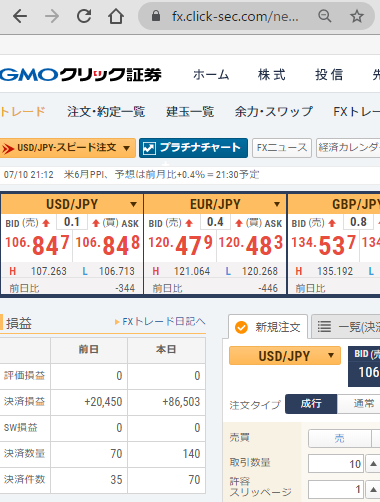Click EUR/JPY ASK price 120.483
This screenshot has height=502, width=380.
(x=251, y=245)
